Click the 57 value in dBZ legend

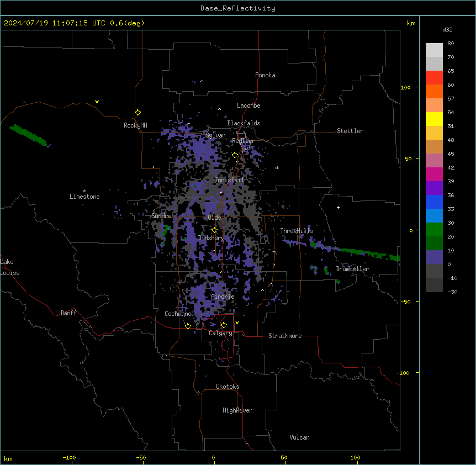point(451,98)
